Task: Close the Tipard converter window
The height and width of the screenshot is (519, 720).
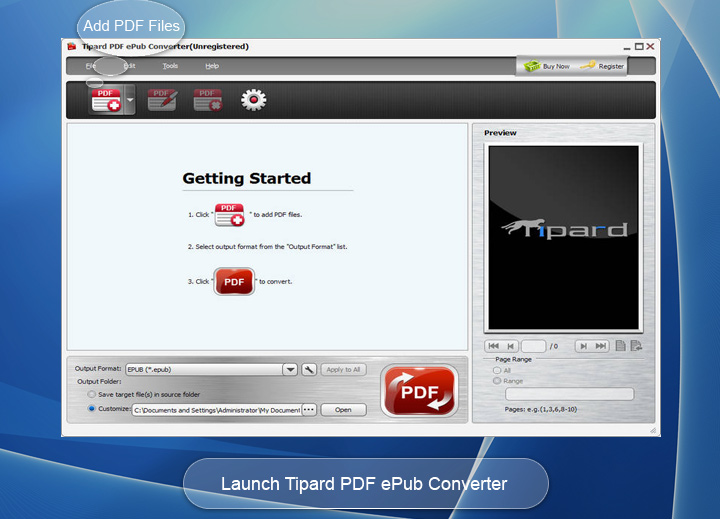Action: (x=650, y=46)
